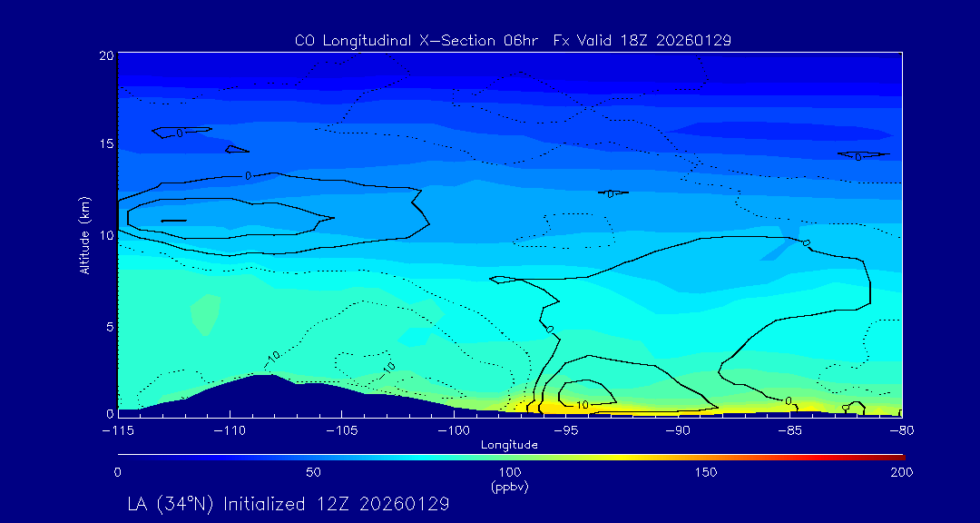980x523 pixels.
Task: Click the "Longitude" x-axis label
Action: pyautogui.click(x=509, y=445)
